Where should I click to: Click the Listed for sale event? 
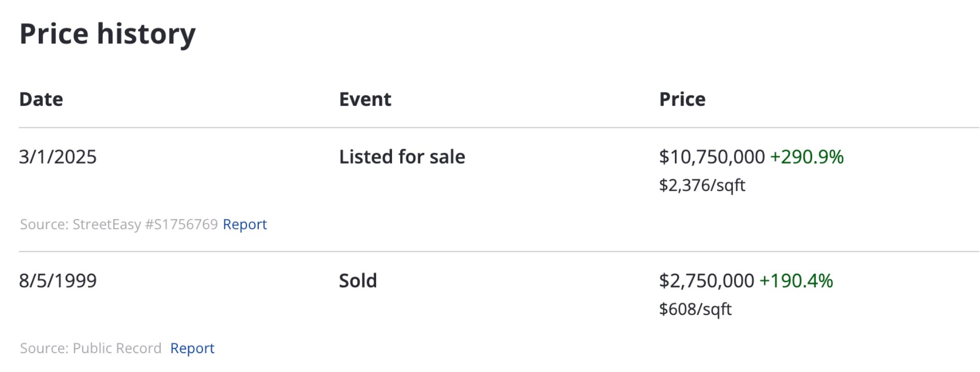tap(402, 157)
